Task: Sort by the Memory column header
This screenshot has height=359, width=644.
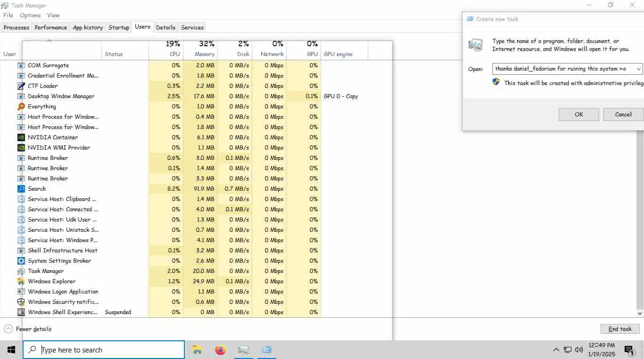Action: tap(200, 49)
